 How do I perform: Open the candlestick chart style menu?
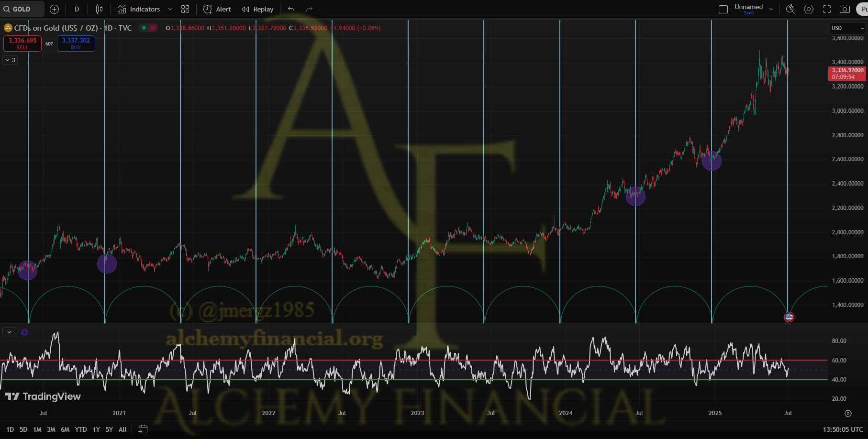coord(99,9)
